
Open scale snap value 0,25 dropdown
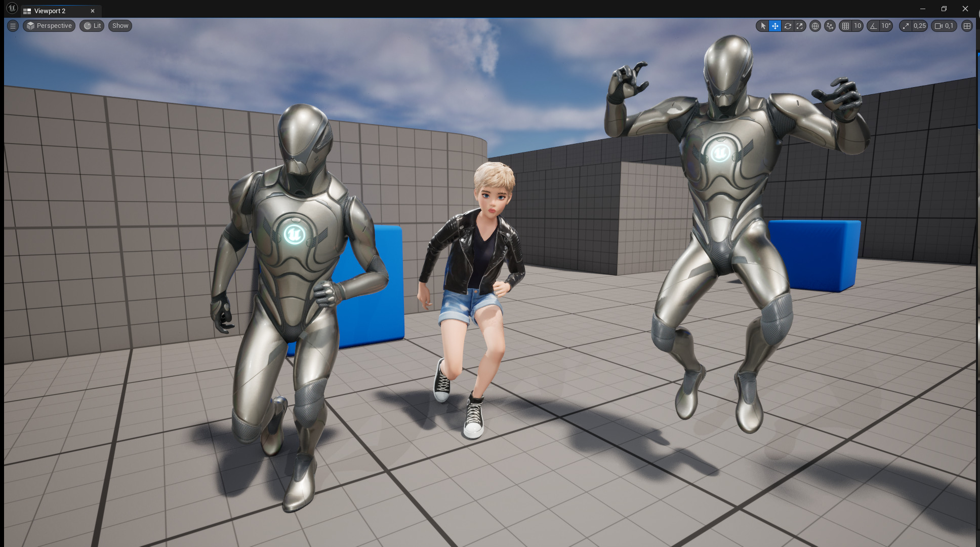[x=920, y=26]
